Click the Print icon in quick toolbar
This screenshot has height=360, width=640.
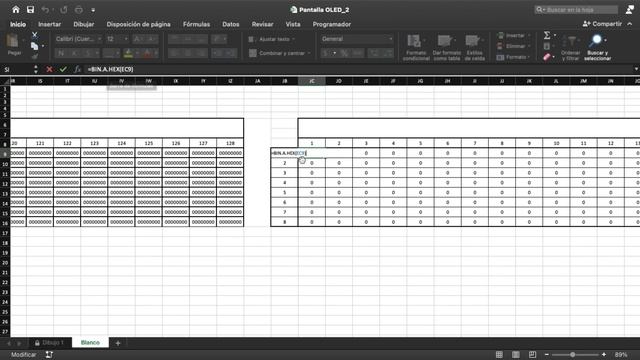79,9
